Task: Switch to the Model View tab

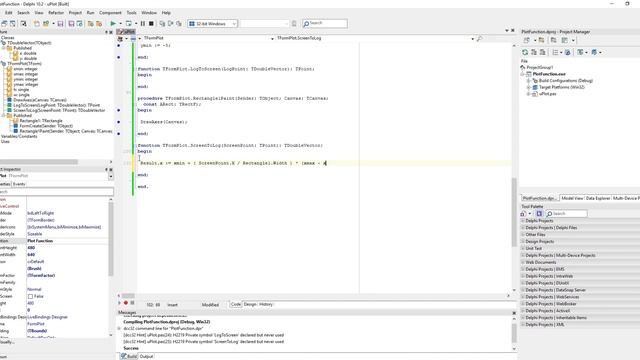Action: [x=572, y=198]
